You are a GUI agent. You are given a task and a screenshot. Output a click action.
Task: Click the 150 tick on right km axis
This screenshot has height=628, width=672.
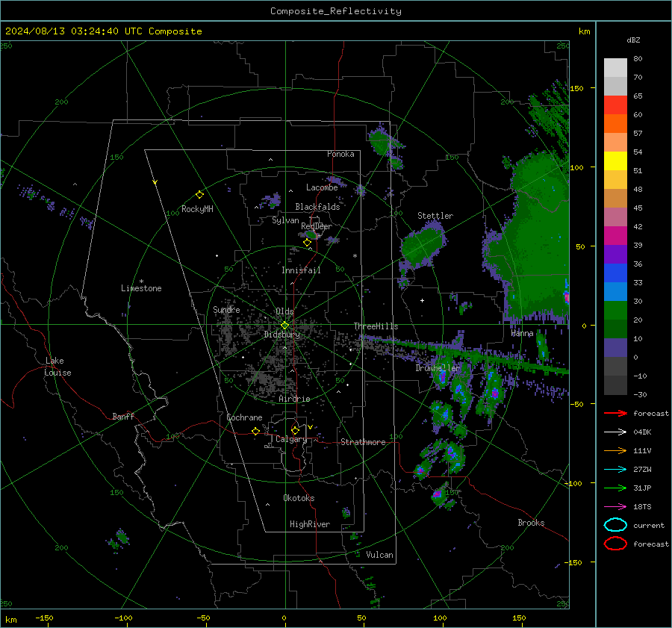point(576,88)
